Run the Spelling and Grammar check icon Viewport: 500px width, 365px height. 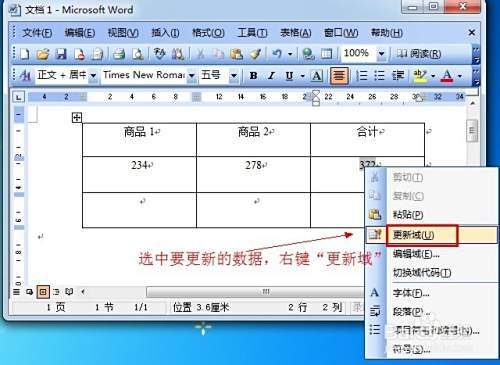tap(160, 54)
